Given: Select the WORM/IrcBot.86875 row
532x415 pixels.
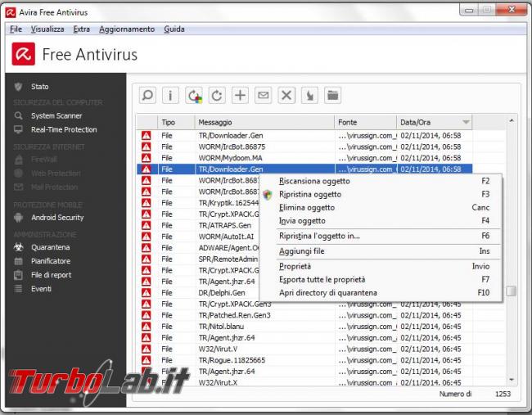Looking at the screenshot, I should (304, 147).
